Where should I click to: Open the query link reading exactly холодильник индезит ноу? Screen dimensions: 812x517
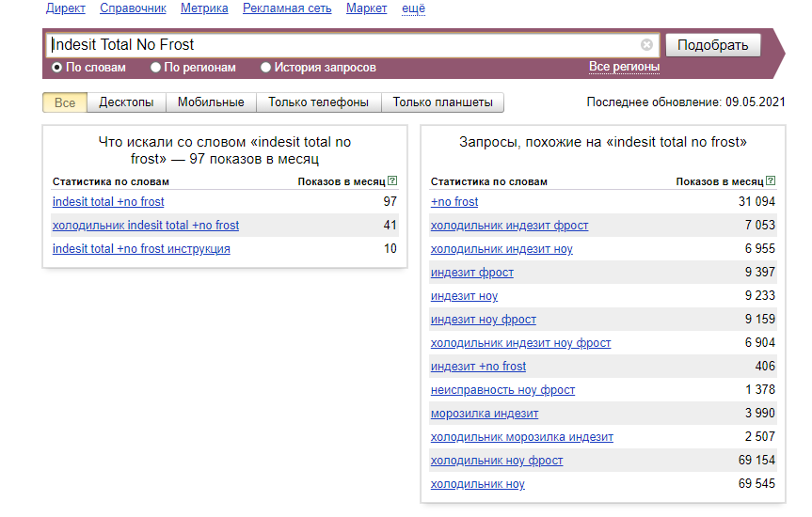pos(502,249)
